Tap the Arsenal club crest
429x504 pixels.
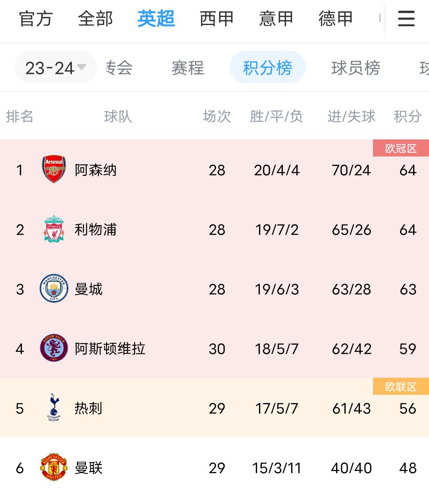[x=54, y=170]
